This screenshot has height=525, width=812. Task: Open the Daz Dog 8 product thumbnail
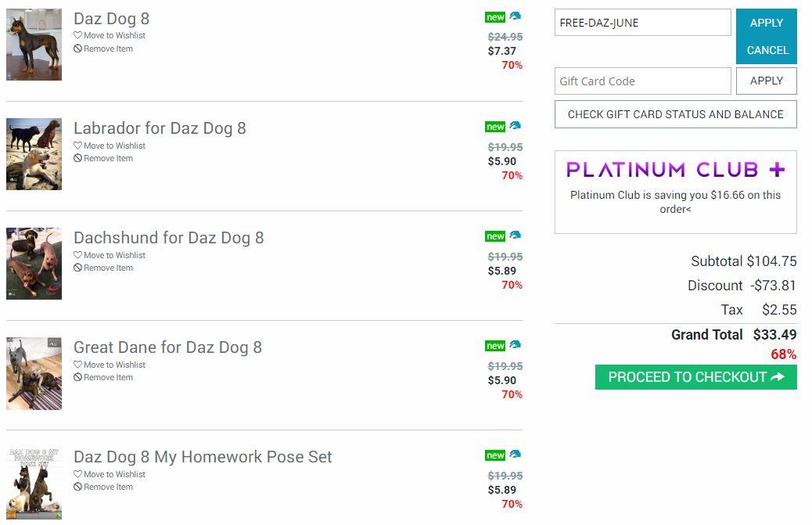(x=34, y=45)
